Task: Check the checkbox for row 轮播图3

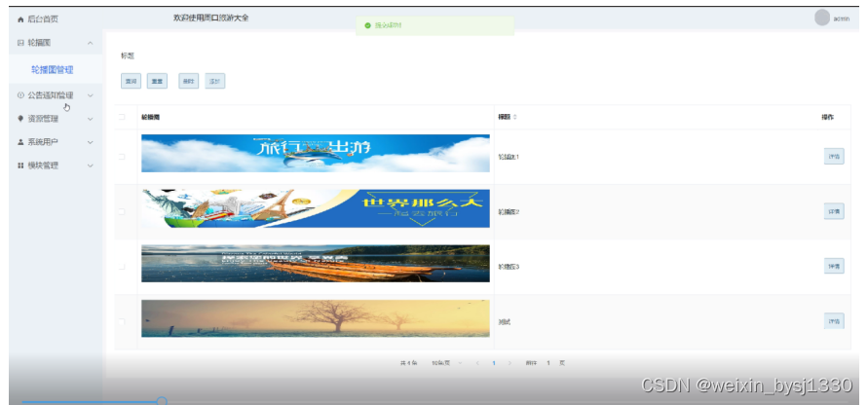Action: [x=122, y=266]
